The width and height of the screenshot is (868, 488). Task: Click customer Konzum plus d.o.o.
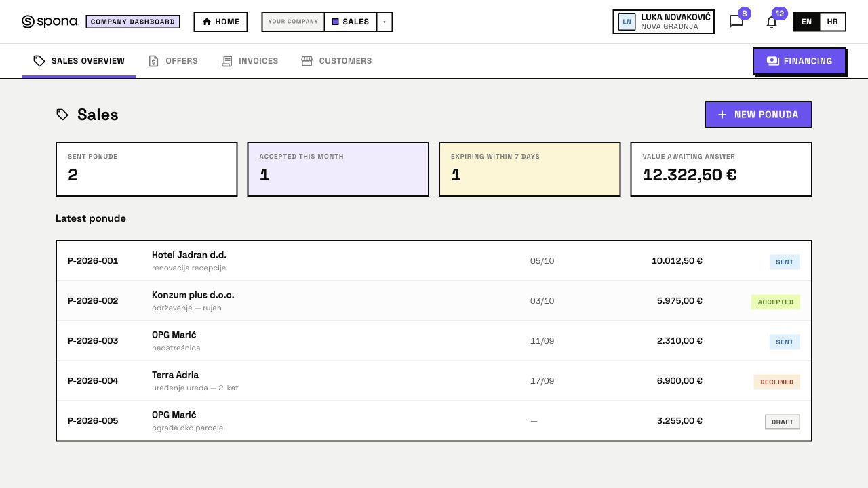193,295
